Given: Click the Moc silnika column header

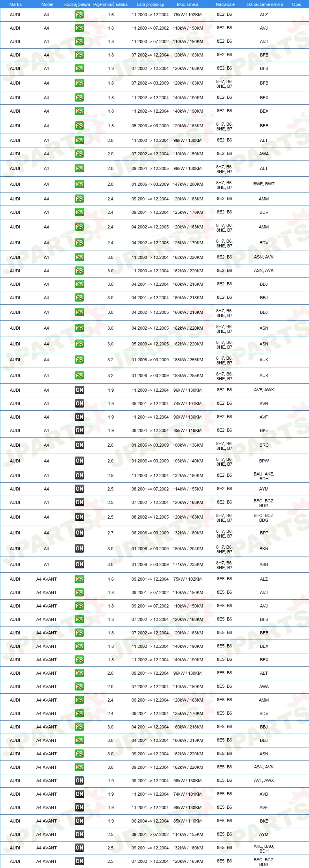Looking at the screenshot, I should (x=188, y=4).
